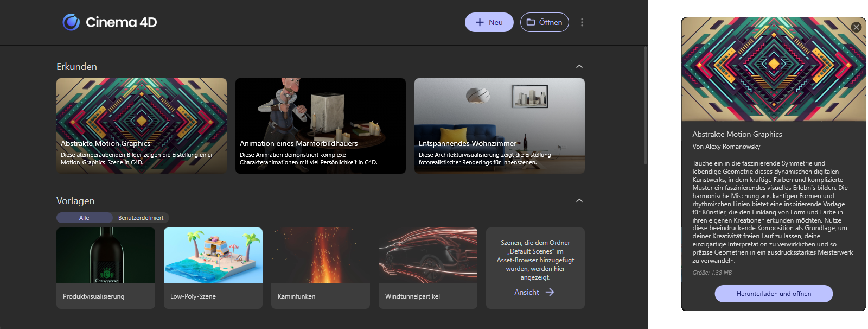The image size is (868, 329).
Task: Close the Abstrakte Motion Graphics details panel
Action: pos(856,27)
